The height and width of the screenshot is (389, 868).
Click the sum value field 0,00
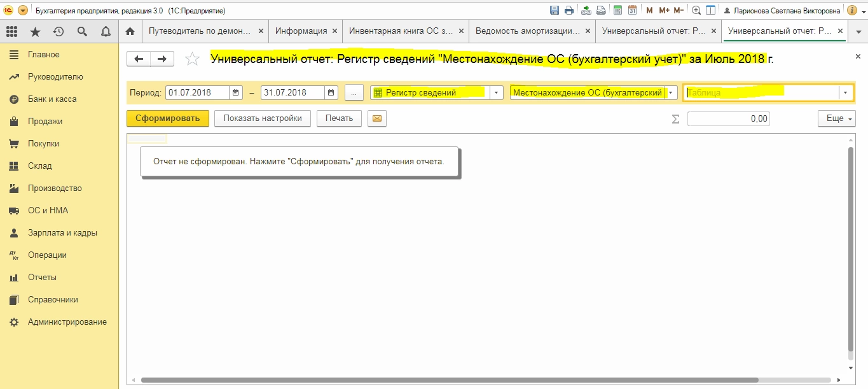[x=728, y=118]
